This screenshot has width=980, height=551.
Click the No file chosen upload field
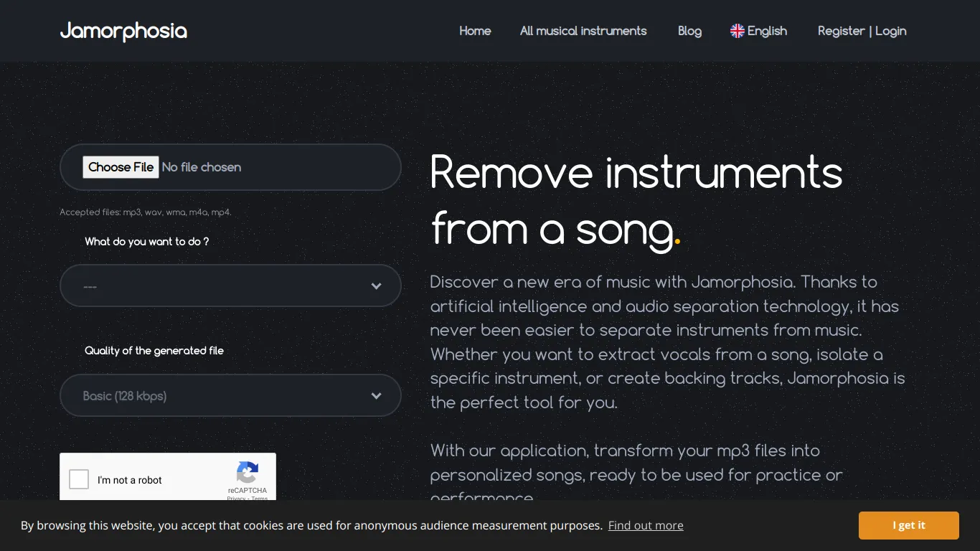[x=230, y=167]
